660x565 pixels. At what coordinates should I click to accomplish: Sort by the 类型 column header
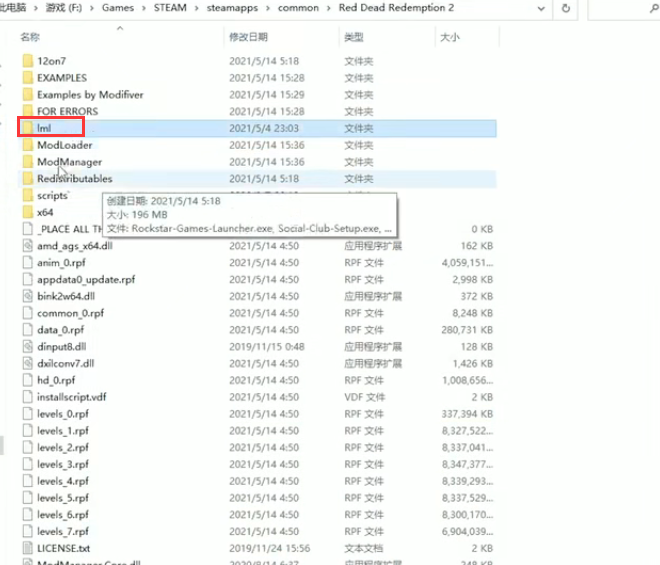click(x=354, y=37)
